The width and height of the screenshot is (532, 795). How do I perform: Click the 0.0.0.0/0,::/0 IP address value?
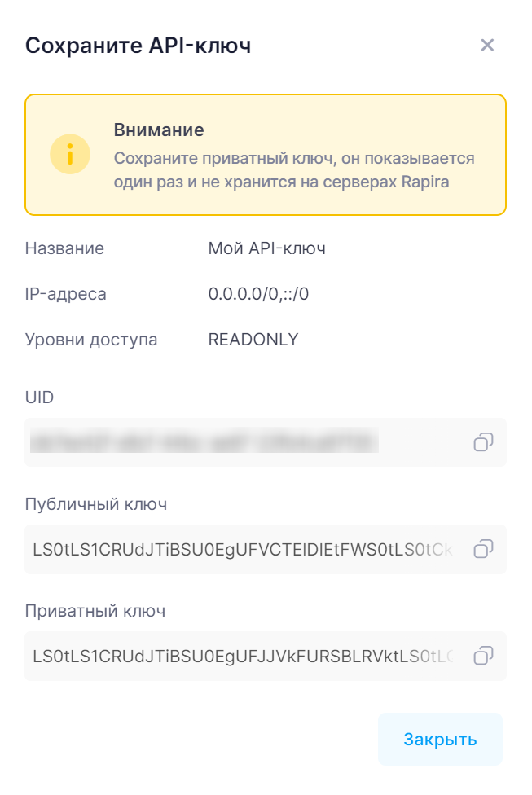258,294
